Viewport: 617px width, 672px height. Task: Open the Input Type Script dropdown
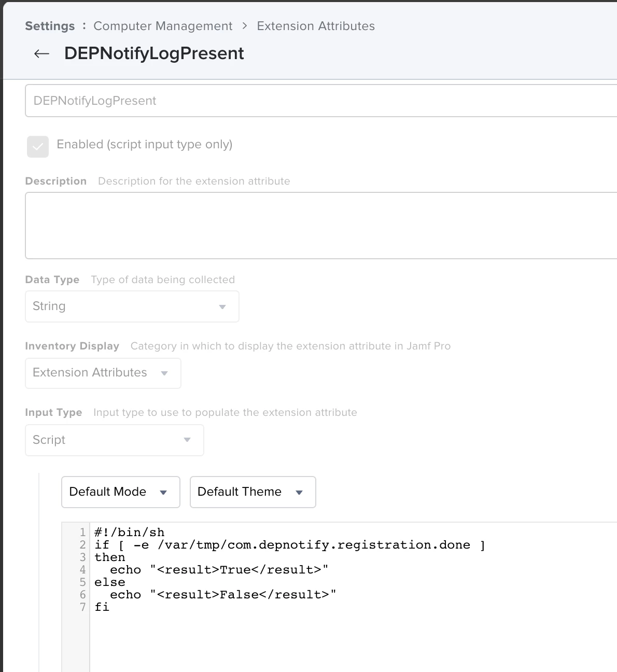(x=115, y=440)
